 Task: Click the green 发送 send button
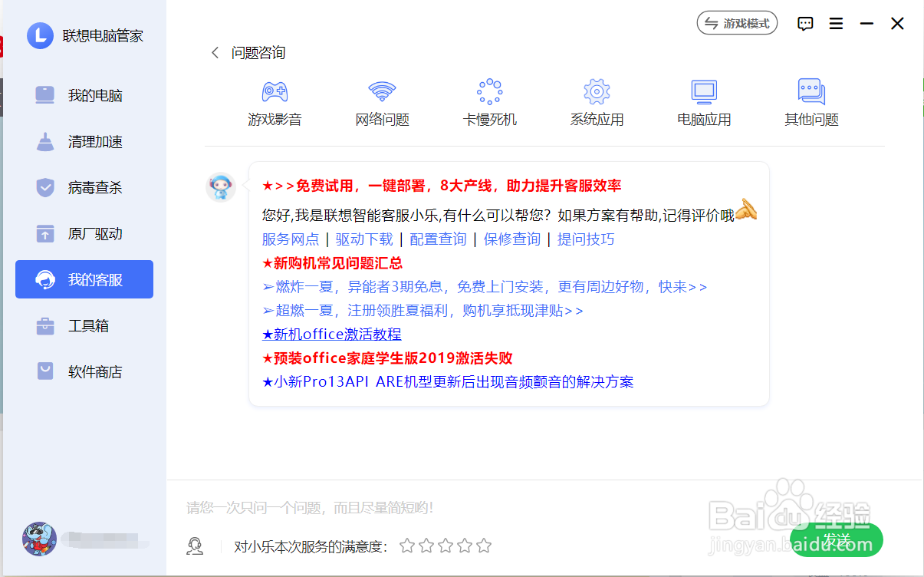click(837, 539)
